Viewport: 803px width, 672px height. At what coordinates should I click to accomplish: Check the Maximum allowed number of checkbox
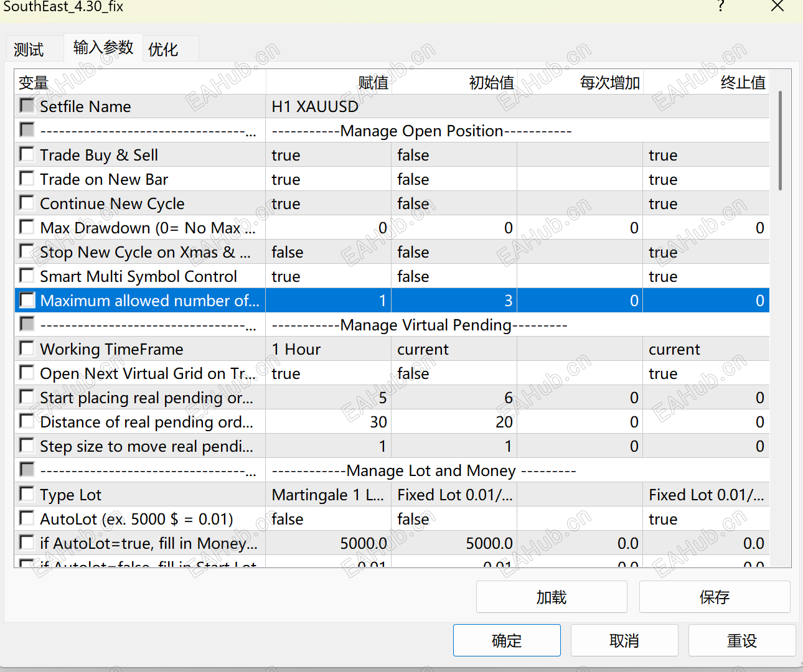click(x=27, y=300)
